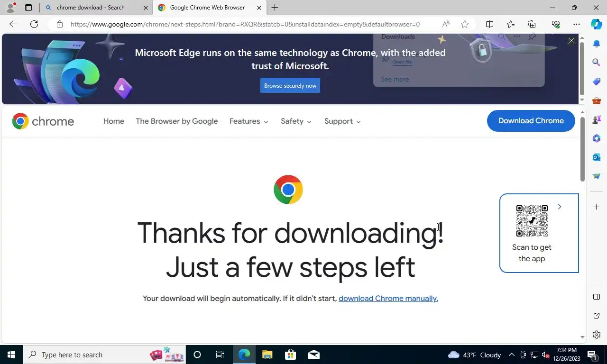Screen dimensions: 607x364
Task: Customize sidebar with plus icon
Action: (x=597, y=207)
